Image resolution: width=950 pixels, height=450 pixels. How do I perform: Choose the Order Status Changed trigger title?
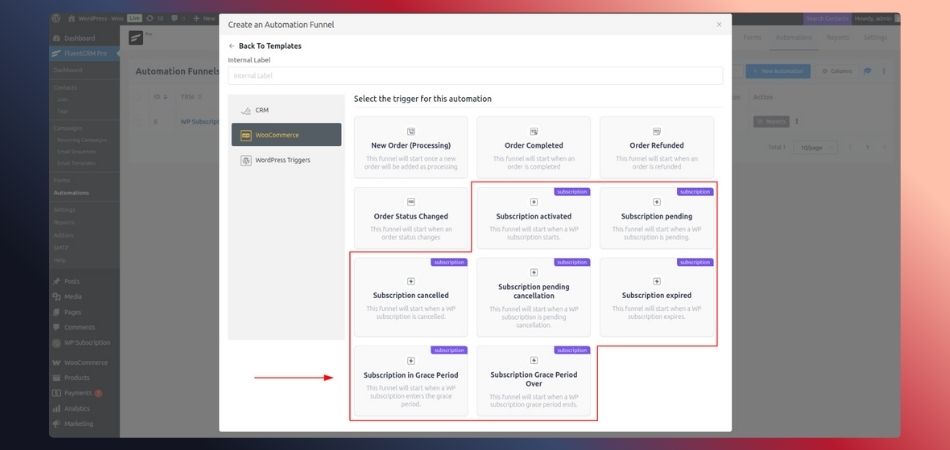coord(411,216)
